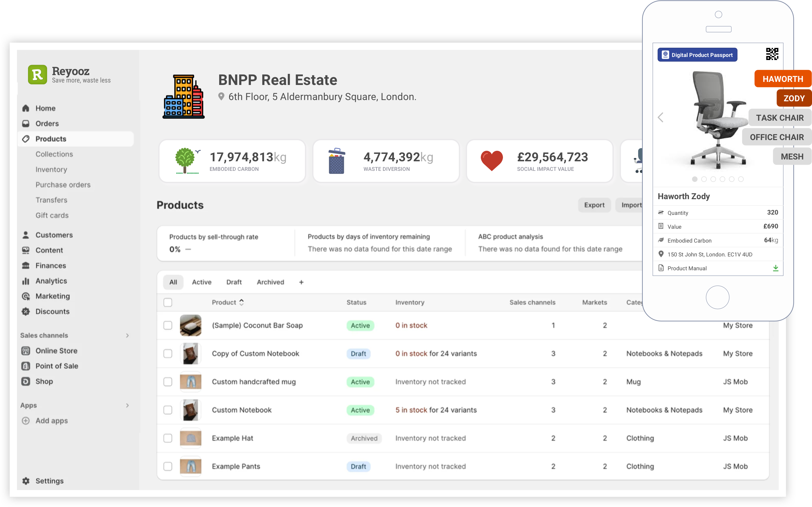Click the Reyooz logo icon
The image size is (812, 507).
tap(37, 74)
